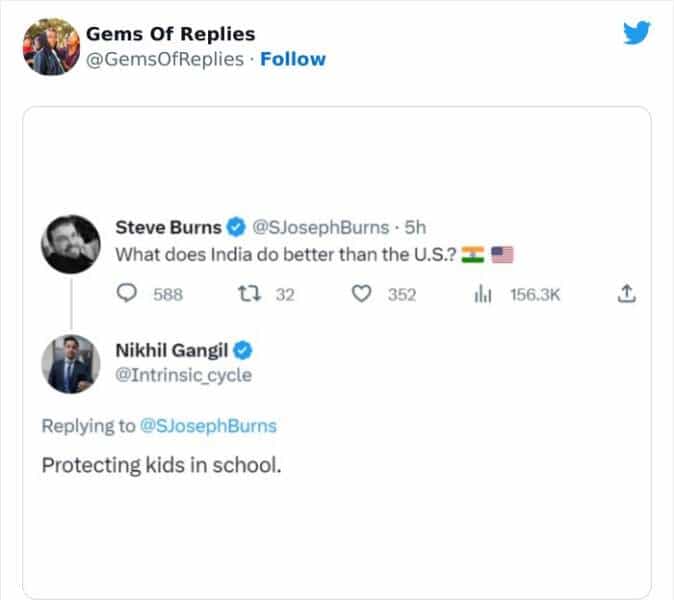Open the @GemsOfReplies handle link
Viewport: 674px width, 600px height.
tap(165, 59)
